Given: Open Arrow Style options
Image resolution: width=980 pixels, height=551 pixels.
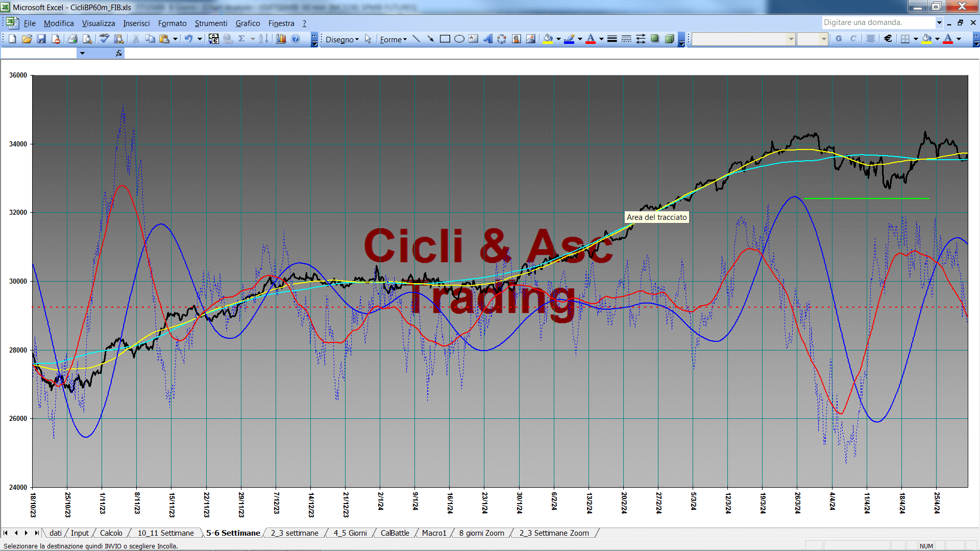Looking at the screenshot, I should 641,39.
